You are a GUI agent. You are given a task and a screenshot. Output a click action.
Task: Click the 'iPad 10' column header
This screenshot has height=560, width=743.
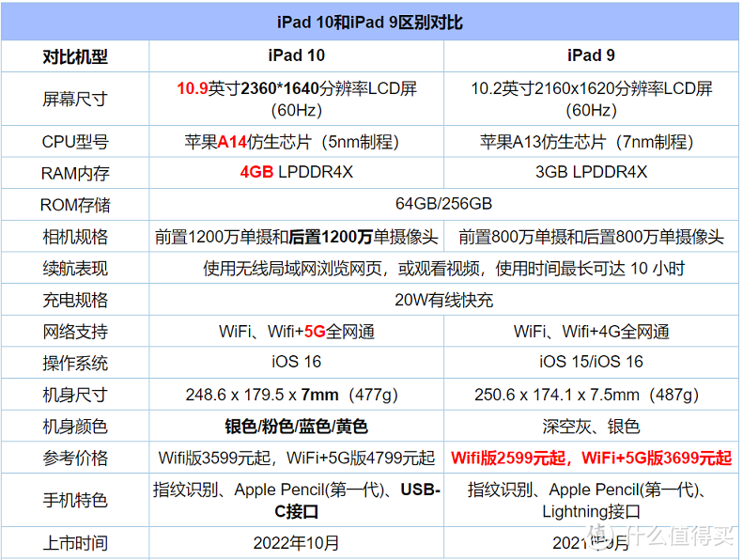click(x=296, y=56)
